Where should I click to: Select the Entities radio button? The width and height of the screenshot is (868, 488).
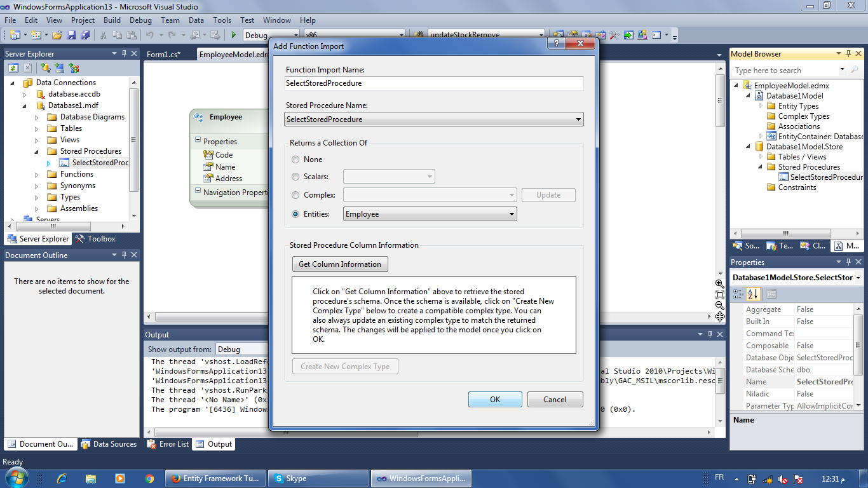coord(295,213)
